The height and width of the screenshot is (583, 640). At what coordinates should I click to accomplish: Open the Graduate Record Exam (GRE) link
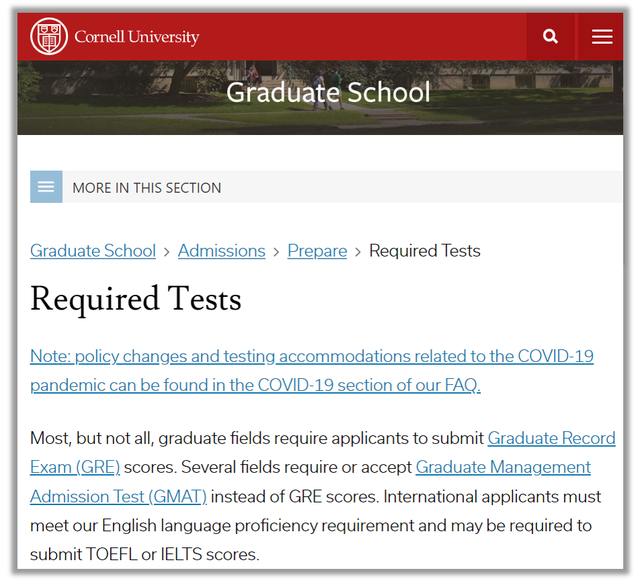click(322, 452)
